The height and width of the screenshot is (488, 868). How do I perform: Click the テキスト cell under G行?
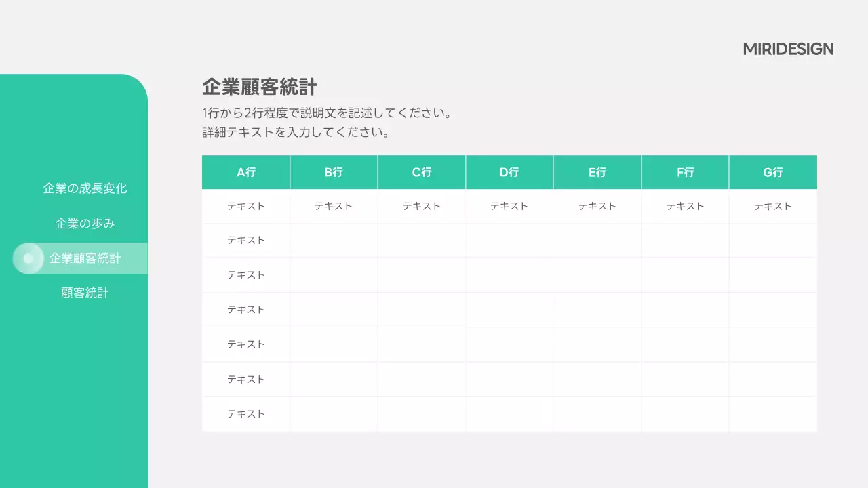772,206
